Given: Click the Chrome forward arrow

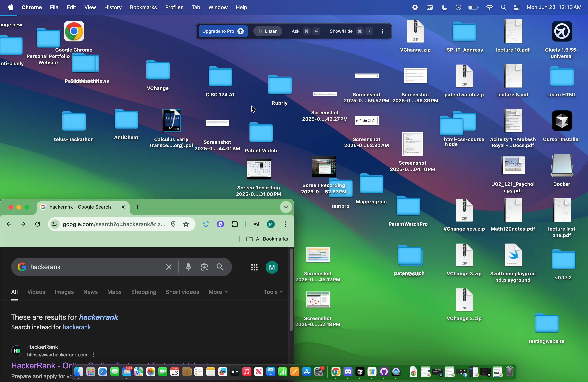Looking at the screenshot, I should pyautogui.click(x=23, y=224).
